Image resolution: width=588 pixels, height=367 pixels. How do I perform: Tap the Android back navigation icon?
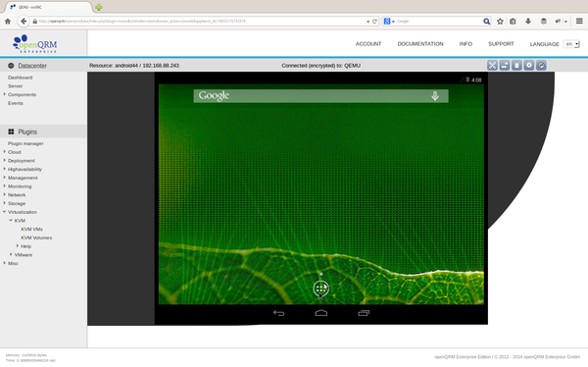278,313
